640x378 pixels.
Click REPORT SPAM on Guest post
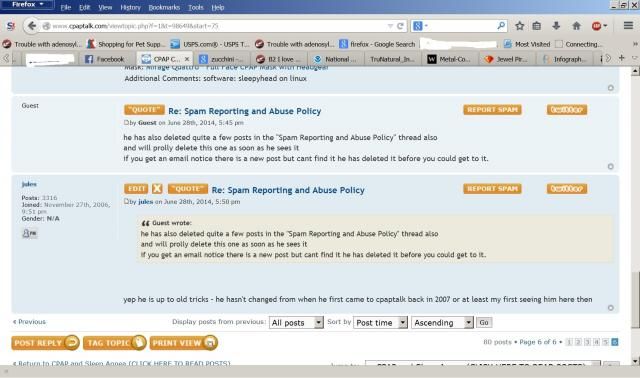point(492,110)
